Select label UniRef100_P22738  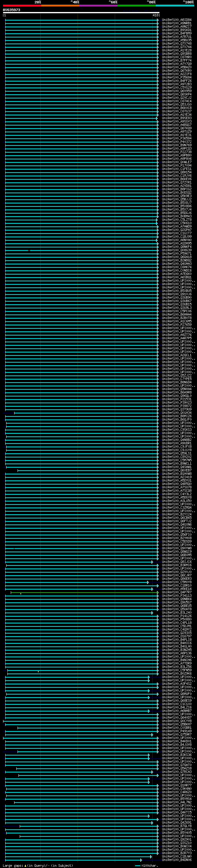click(176, 152)
